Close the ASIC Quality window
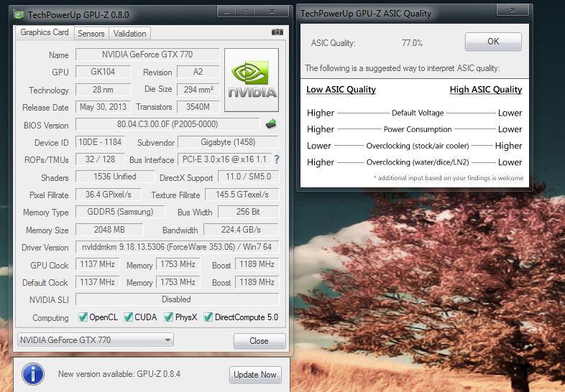The image size is (565, 392). coord(513,11)
